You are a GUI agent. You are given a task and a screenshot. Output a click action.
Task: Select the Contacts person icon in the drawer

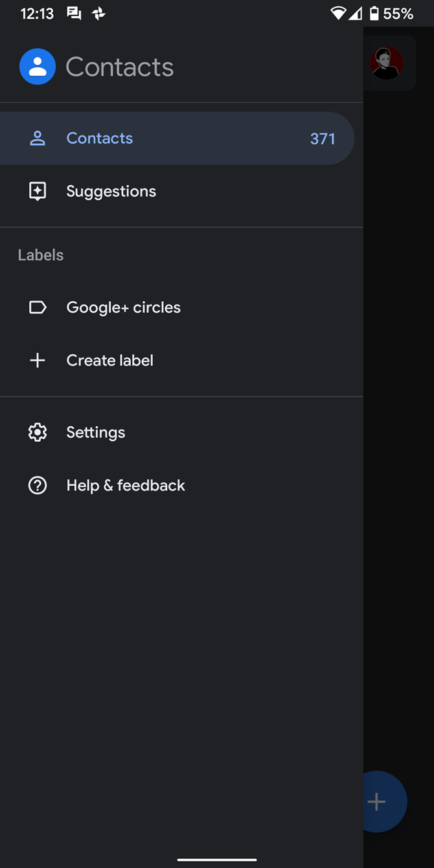(37, 138)
